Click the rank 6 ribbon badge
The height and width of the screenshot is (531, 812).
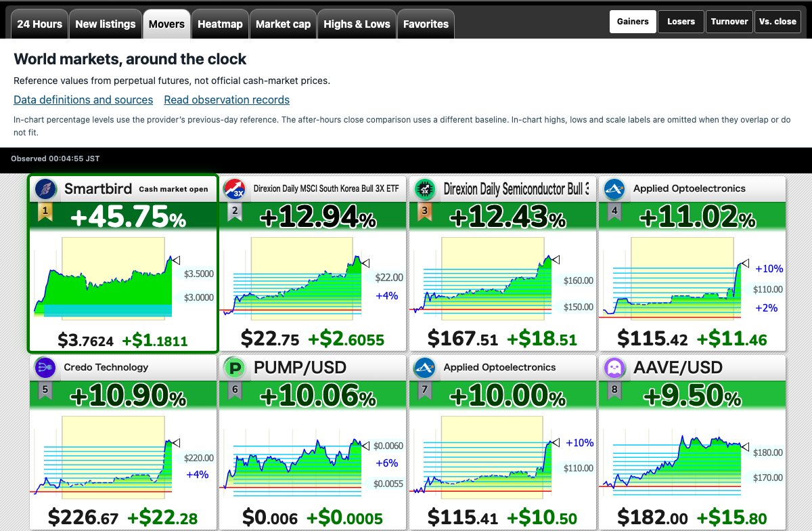coord(235,391)
